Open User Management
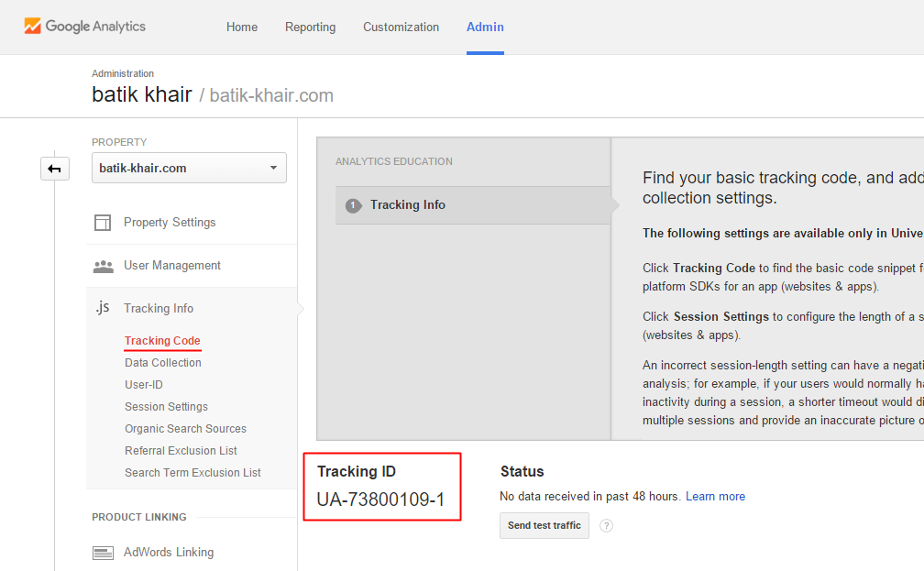 [x=172, y=266]
